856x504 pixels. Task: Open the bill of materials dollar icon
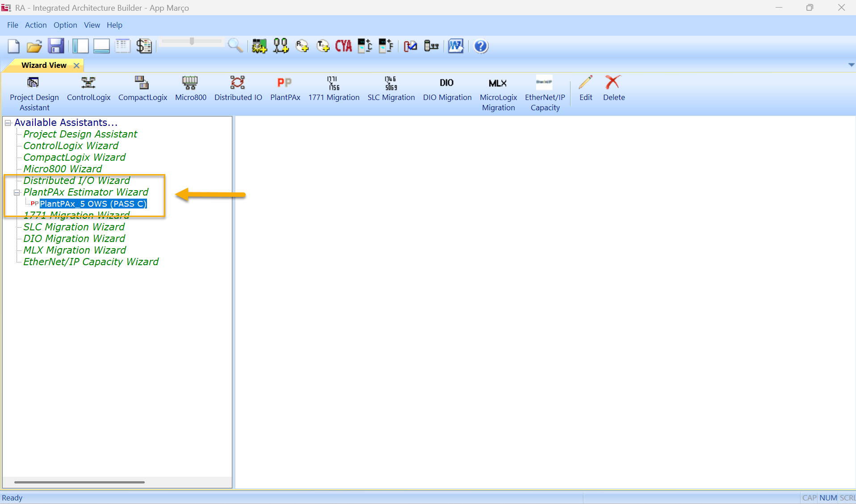coord(144,46)
